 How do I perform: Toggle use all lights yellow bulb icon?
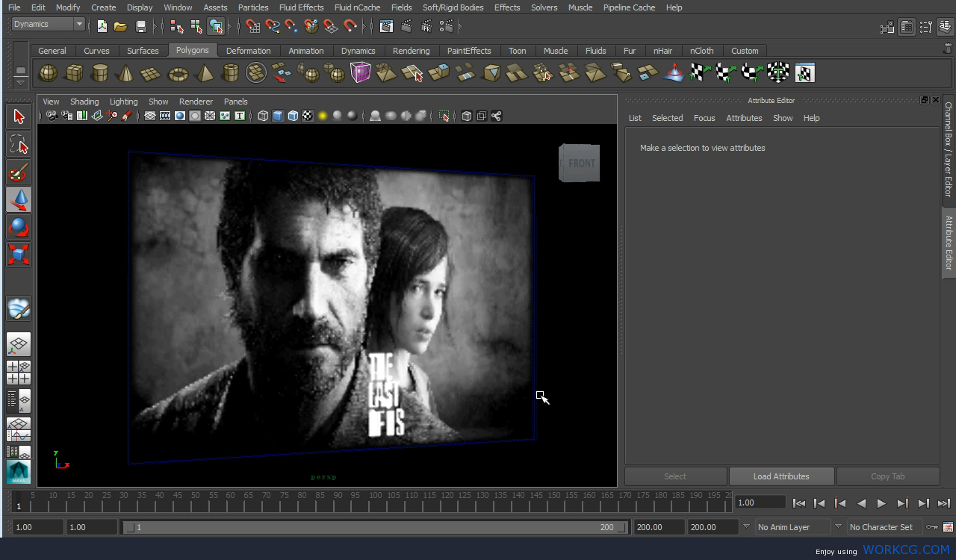(x=323, y=116)
